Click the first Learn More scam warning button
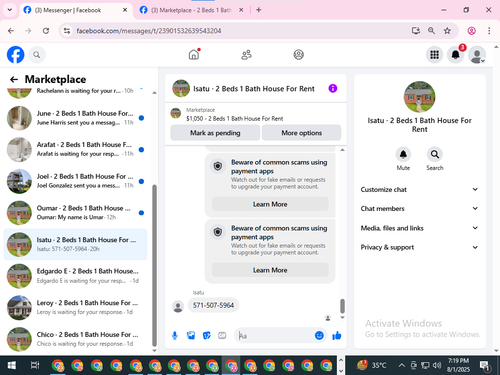The height and width of the screenshot is (375, 500). click(x=270, y=204)
